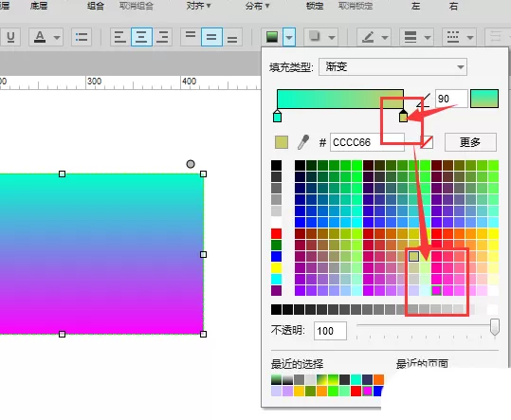This screenshot has height=420, width=511.
Task: Open the 填充类型 渐变 dropdown
Action: click(392, 66)
